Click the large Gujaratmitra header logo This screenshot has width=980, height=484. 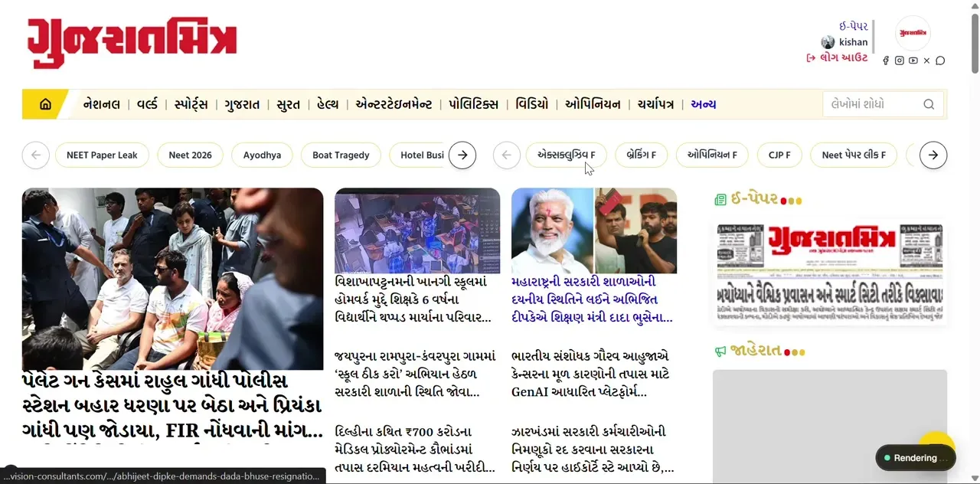[132, 44]
